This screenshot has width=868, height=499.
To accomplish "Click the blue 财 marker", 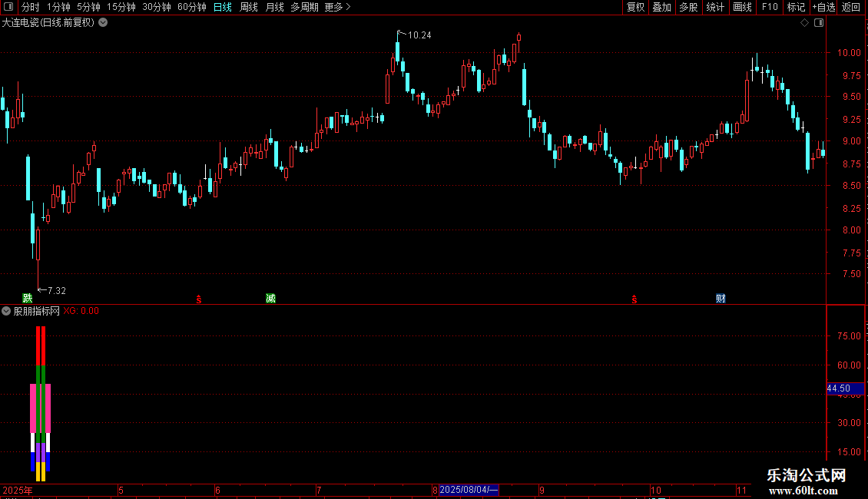I will pos(721,299).
